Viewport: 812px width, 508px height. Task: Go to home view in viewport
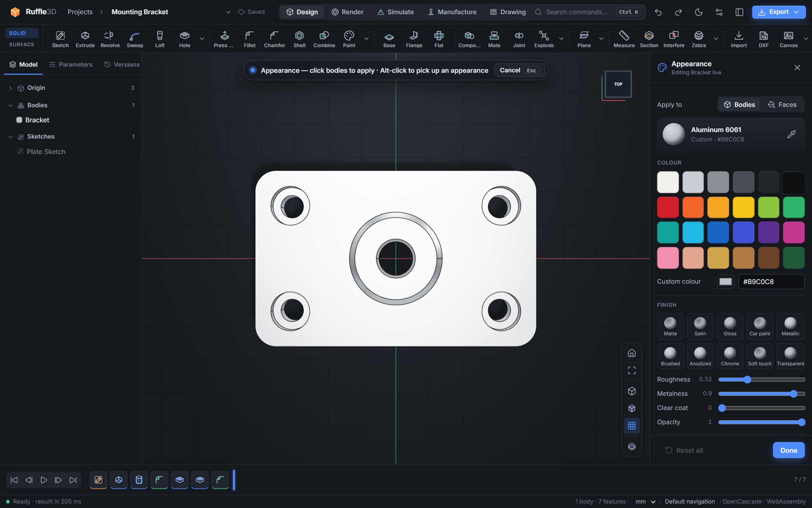(632, 353)
